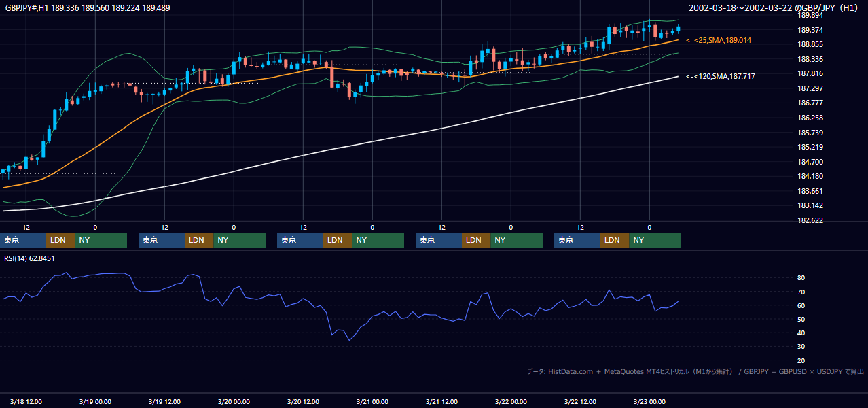Click RSI scale value 80
Viewport: 868px width, 408px height.
[x=801, y=278]
